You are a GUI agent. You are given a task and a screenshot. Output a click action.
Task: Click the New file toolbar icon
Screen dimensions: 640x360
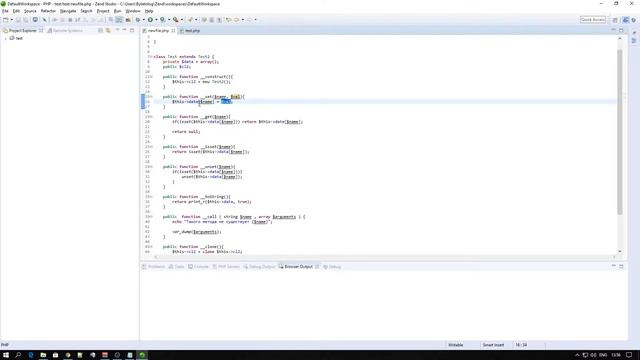coord(6,20)
